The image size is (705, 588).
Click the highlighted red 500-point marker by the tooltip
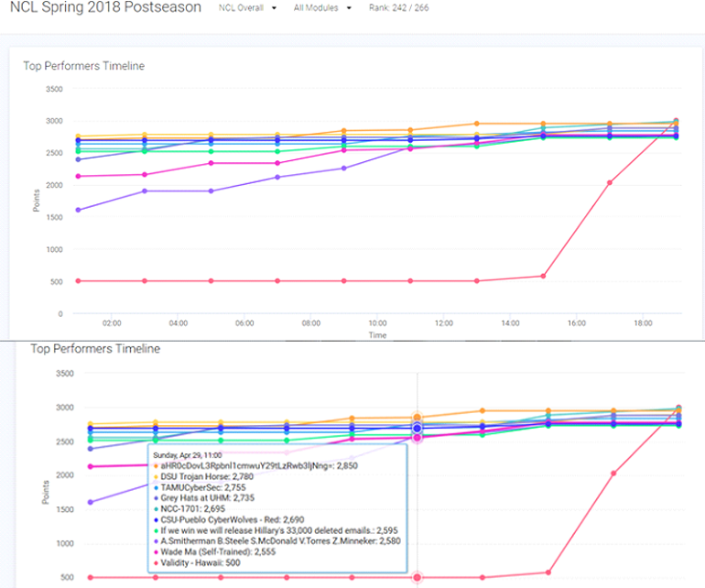click(418, 577)
